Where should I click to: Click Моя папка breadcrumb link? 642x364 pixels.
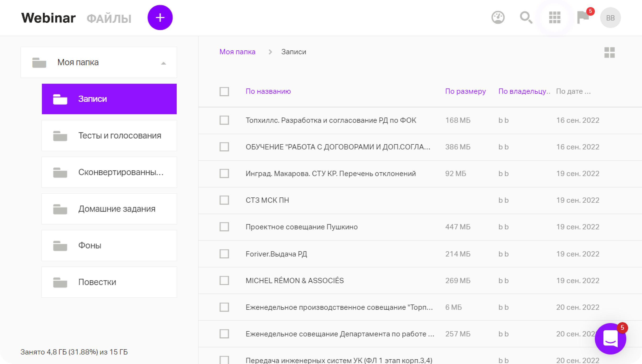click(237, 52)
